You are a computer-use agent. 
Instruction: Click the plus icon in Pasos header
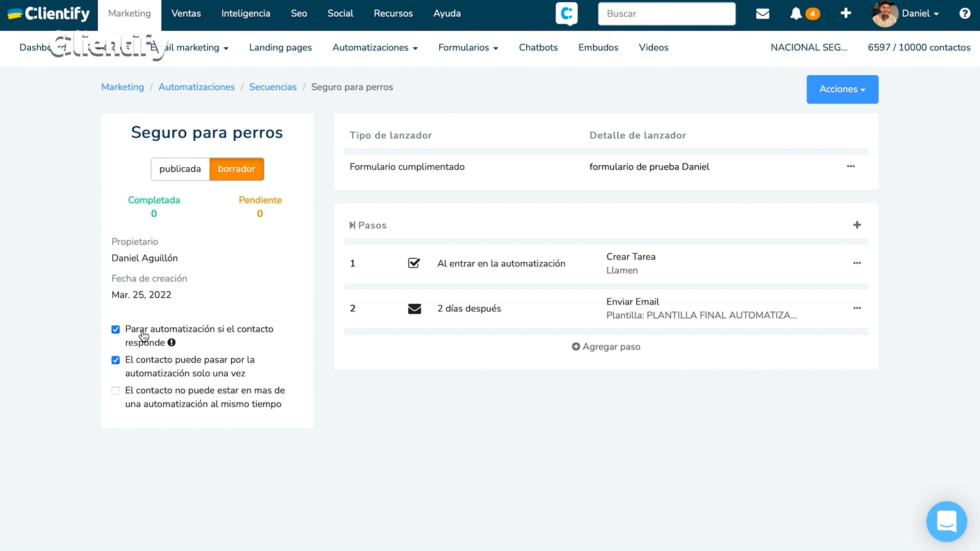tap(857, 225)
